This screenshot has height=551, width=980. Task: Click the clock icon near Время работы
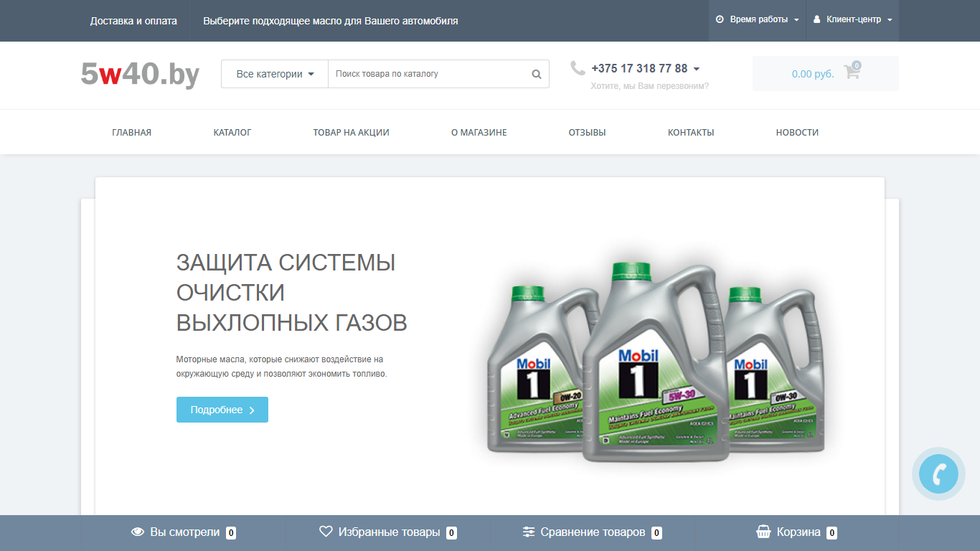point(720,20)
